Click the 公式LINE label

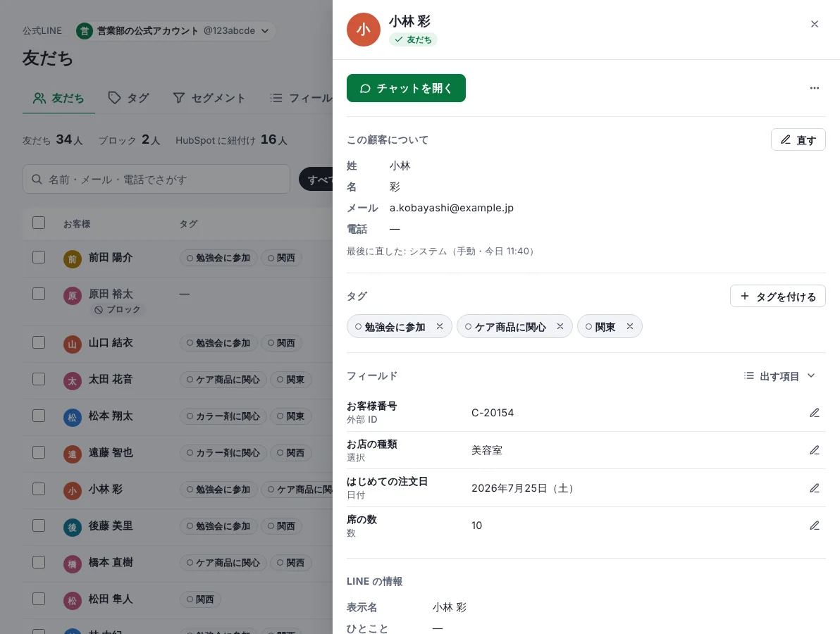[42, 30]
